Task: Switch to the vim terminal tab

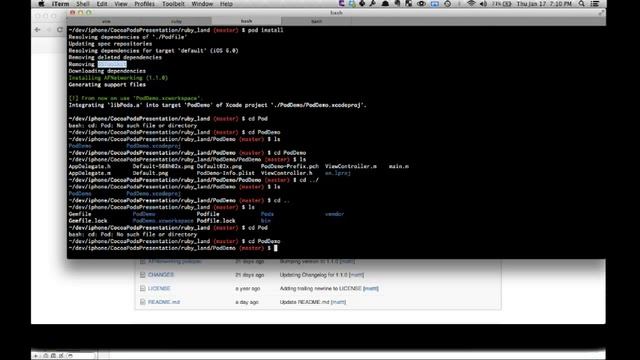Action: (106, 21)
